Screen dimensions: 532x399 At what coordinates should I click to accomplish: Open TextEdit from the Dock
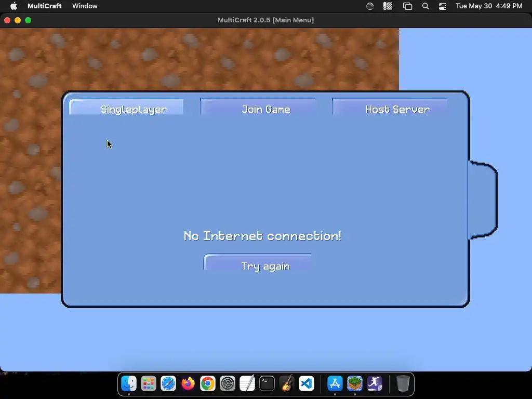[247, 384]
